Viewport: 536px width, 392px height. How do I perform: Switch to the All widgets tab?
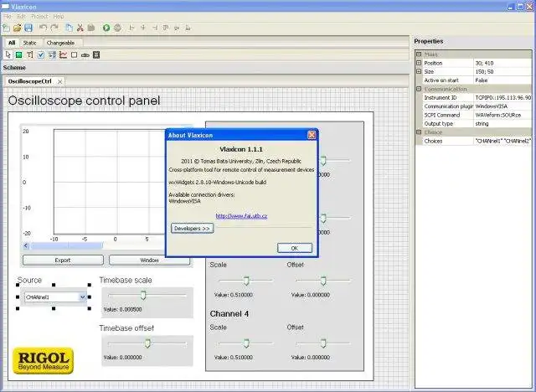pyautogui.click(x=12, y=43)
